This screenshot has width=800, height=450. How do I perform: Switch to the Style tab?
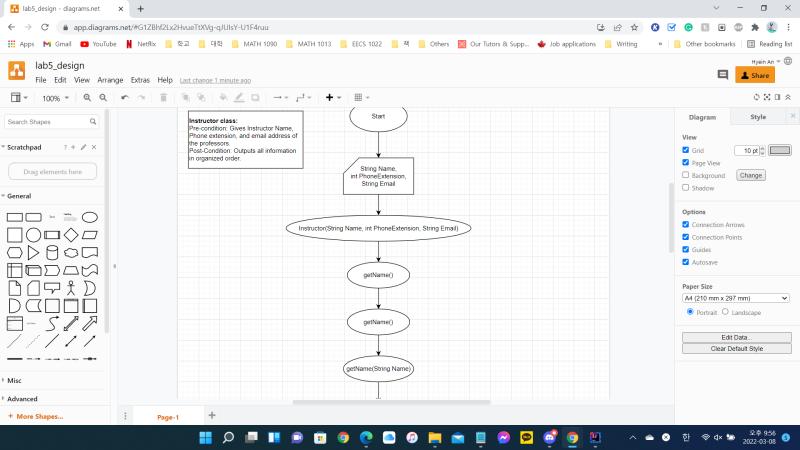pyautogui.click(x=758, y=117)
